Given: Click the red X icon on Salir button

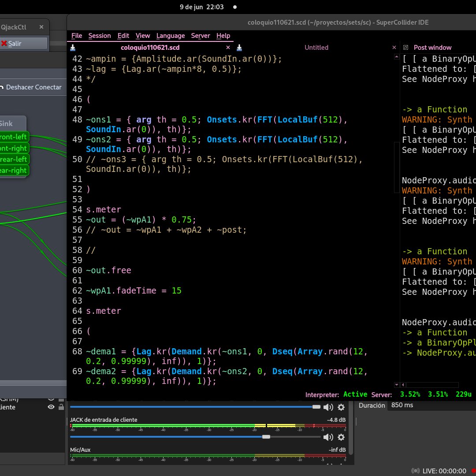Looking at the screenshot, I should 4,43.
